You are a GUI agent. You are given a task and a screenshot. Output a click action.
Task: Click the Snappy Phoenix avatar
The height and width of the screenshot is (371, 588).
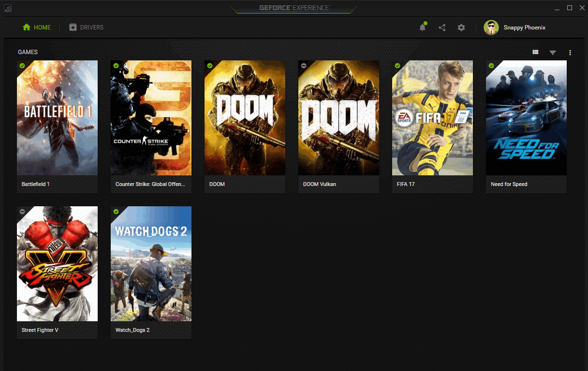[x=491, y=28]
